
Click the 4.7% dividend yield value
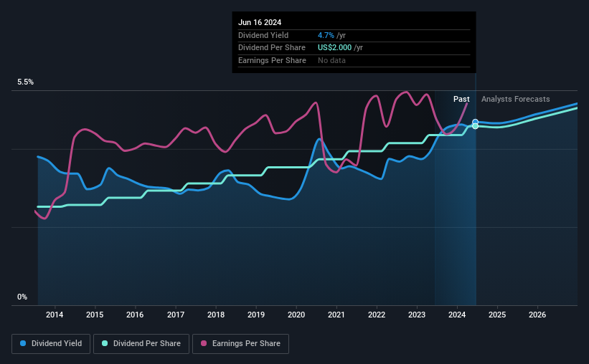326,35
